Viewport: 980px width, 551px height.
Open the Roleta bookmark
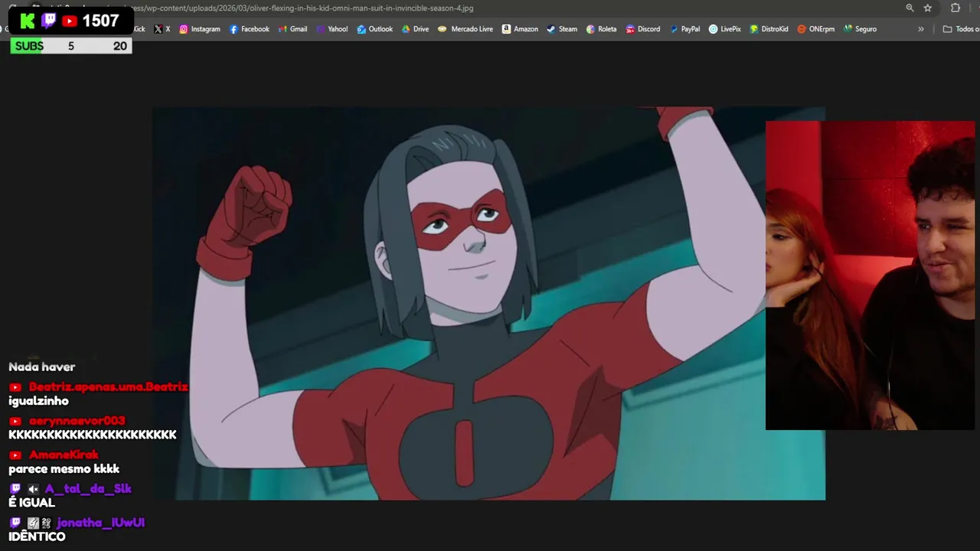click(601, 29)
